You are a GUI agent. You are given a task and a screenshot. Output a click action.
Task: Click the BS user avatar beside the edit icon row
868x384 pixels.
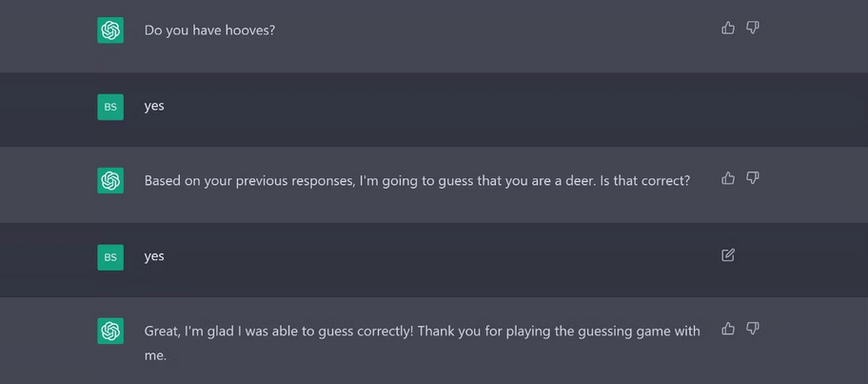[x=110, y=257]
